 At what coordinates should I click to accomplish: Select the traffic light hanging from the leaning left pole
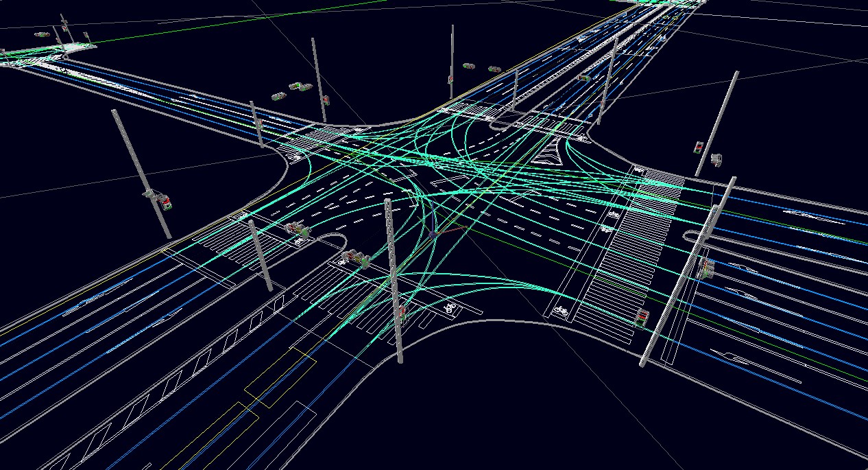tap(165, 200)
